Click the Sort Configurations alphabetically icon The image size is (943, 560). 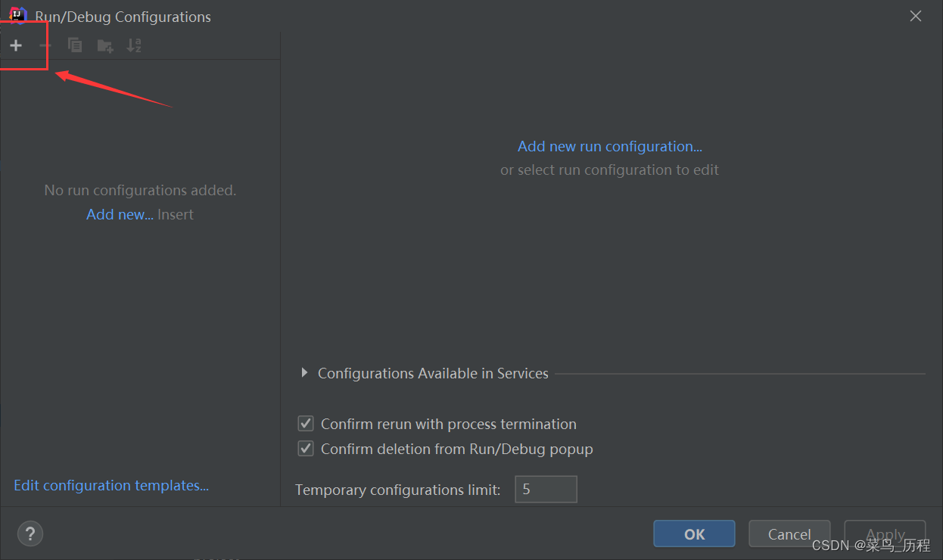point(134,45)
